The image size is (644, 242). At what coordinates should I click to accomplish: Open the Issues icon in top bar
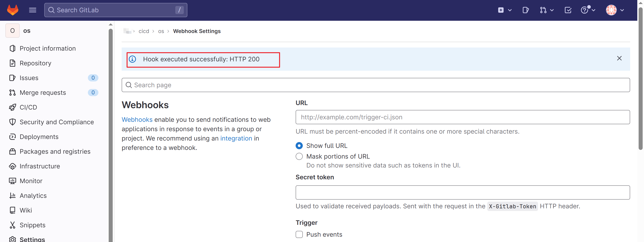[525, 10]
